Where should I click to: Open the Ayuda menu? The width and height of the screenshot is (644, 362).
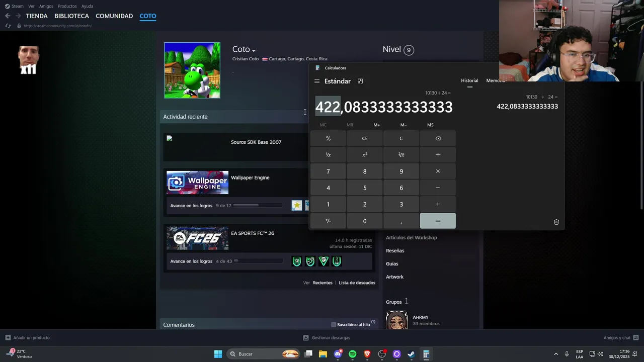click(x=87, y=6)
